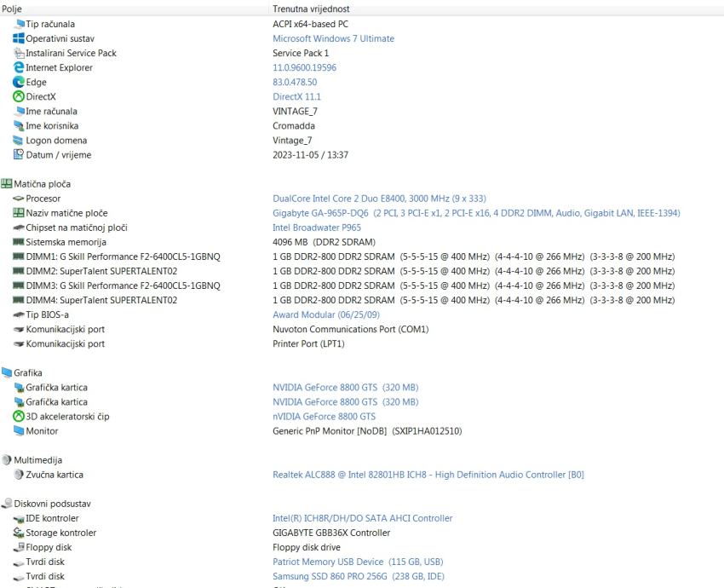Select the Diskovni podsustav group row
724x588 pixels.
[x=362, y=504]
